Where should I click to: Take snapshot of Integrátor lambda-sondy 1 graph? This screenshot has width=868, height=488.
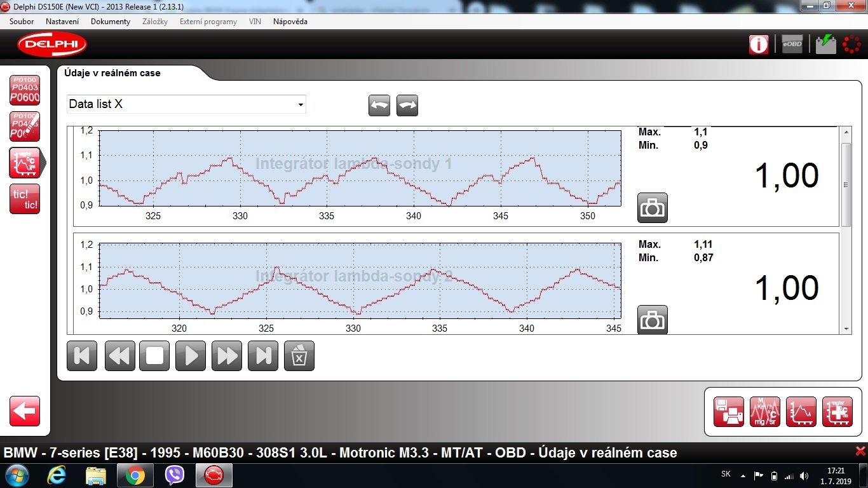tap(652, 208)
